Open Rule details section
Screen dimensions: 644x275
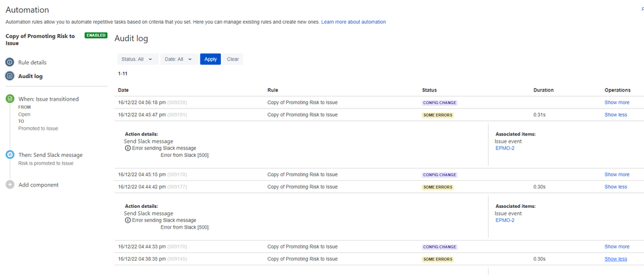32,63
